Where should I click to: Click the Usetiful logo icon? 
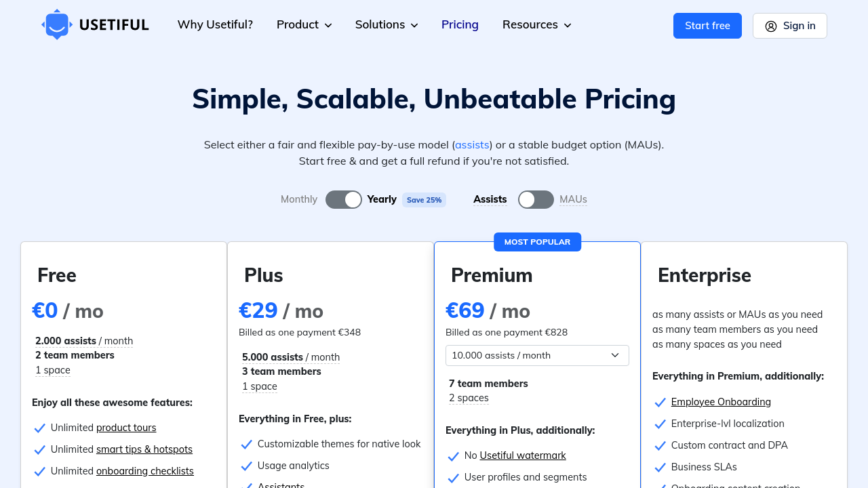coord(57,24)
